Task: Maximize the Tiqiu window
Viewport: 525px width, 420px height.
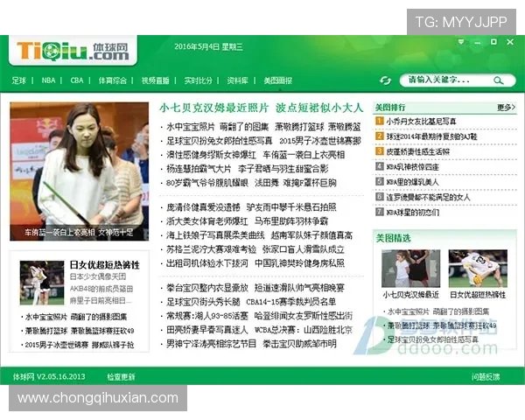Action: click(x=493, y=42)
